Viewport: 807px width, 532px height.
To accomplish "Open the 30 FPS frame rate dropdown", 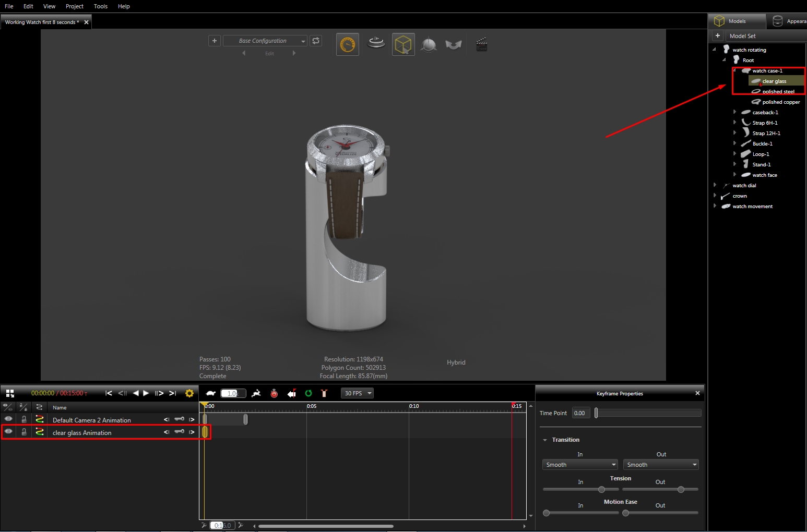I will coord(358,393).
